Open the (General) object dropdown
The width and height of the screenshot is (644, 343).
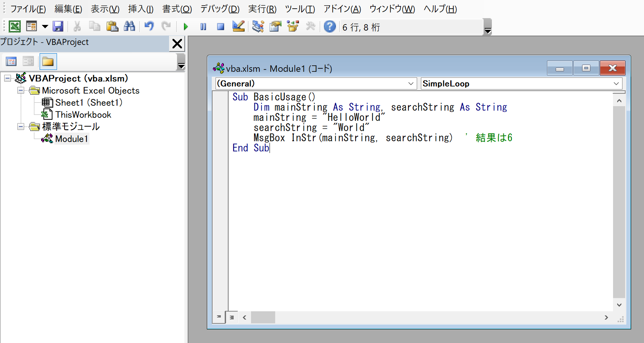tap(411, 83)
